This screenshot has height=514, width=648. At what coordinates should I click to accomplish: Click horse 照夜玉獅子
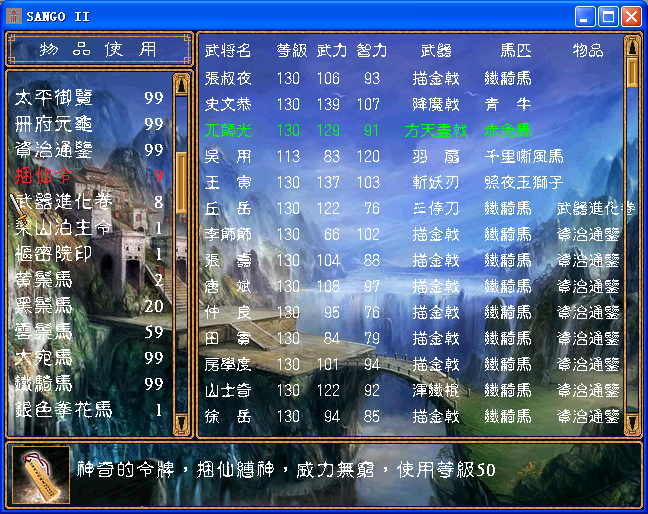[524, 183]
